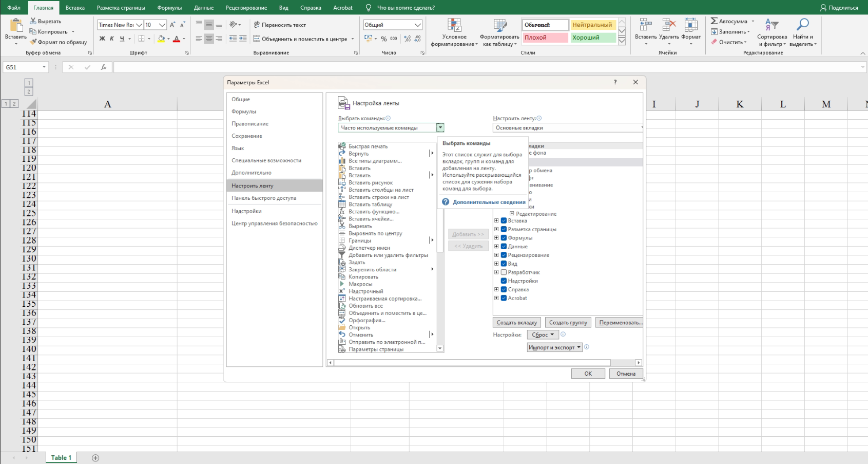Click the Отмена button in dialog
The height and width of the screenshot is (464, 868).
tap(626, 374)
